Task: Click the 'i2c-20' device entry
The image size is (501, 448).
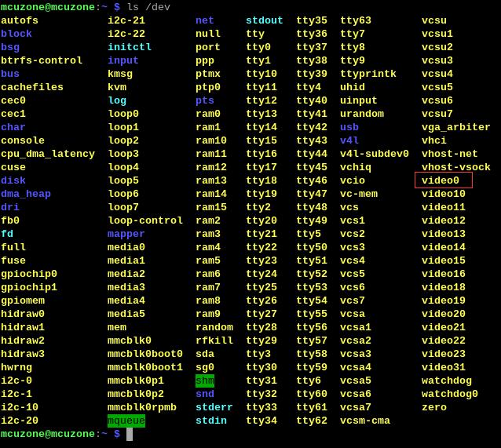Action: click(x=20, y=421)
